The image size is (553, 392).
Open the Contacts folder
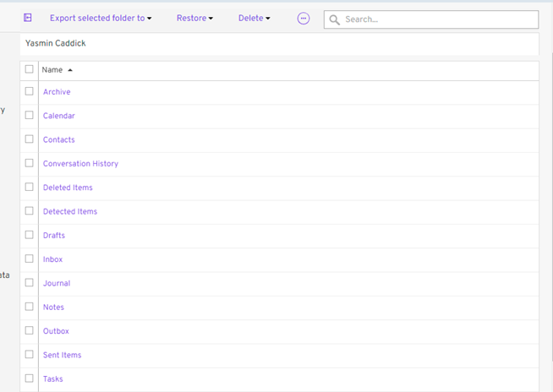pos(59,139)
